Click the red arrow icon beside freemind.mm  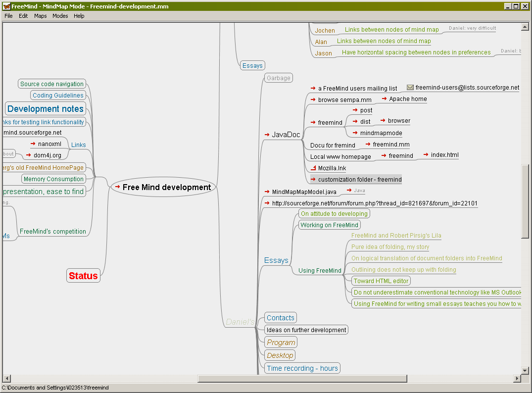(x=368, y=144)
